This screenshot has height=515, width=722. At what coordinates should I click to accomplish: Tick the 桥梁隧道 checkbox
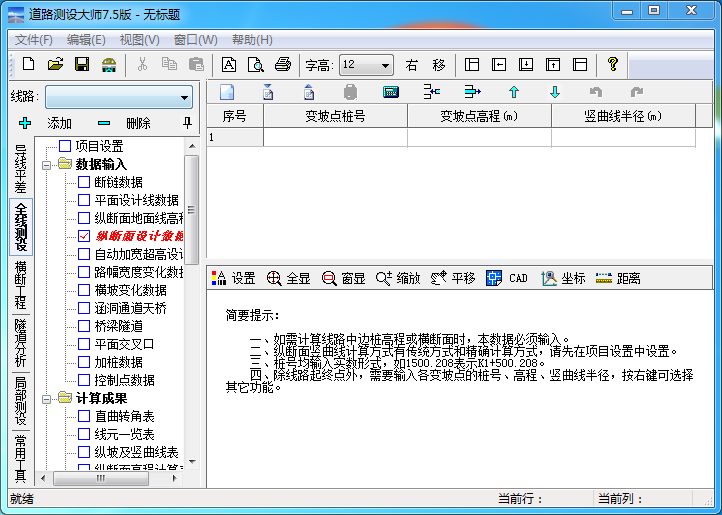coord(84,326)
